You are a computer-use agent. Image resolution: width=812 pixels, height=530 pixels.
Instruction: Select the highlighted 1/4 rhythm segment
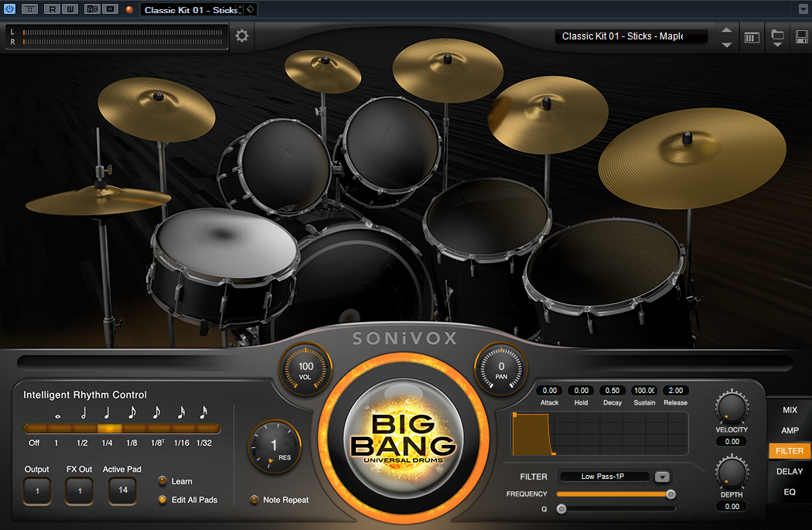tap(109, 429)
